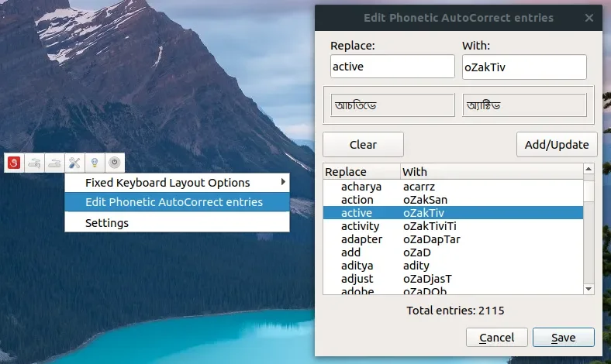
Task: Open Settings from the context menu
Action: point(177,223)
